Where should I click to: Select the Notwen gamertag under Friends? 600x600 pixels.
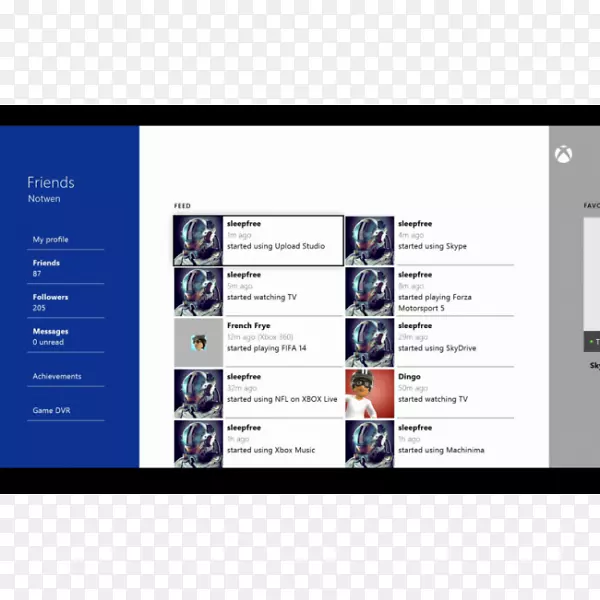pos(44,199)
